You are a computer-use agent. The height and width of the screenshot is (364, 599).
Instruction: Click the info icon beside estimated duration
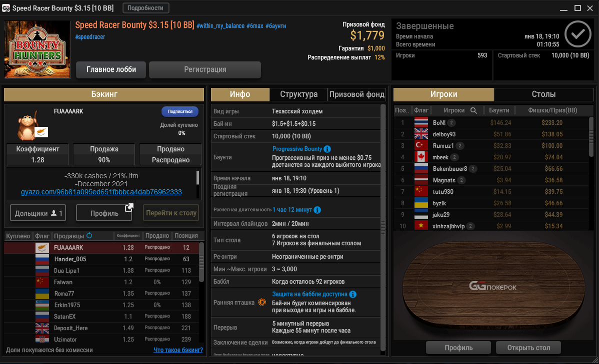tap(317, 210)
